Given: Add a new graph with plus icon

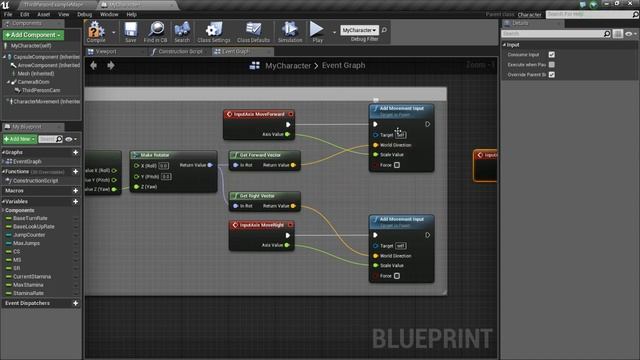Looking at the screenshot, I should (x=76, y=152).
